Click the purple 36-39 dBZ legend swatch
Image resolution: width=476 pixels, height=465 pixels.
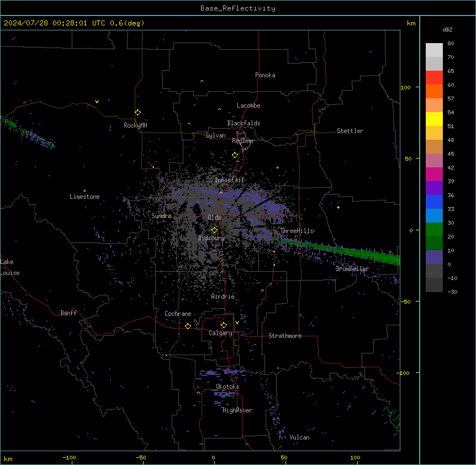click(x=434, y=188)
